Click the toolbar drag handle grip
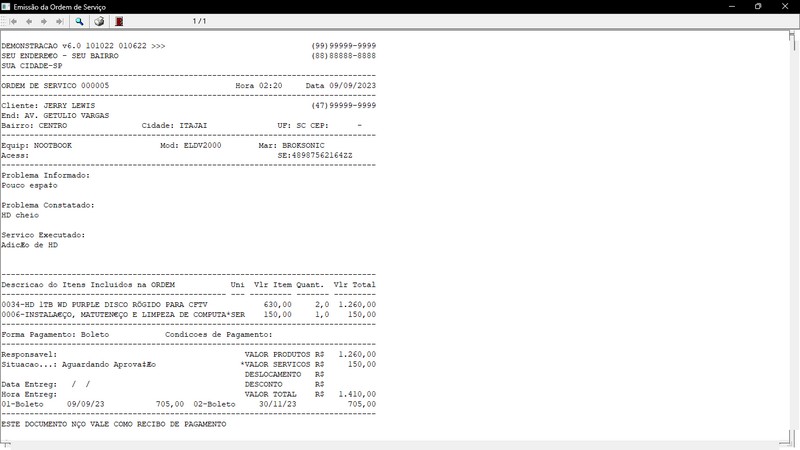 (x=4, y=21)
